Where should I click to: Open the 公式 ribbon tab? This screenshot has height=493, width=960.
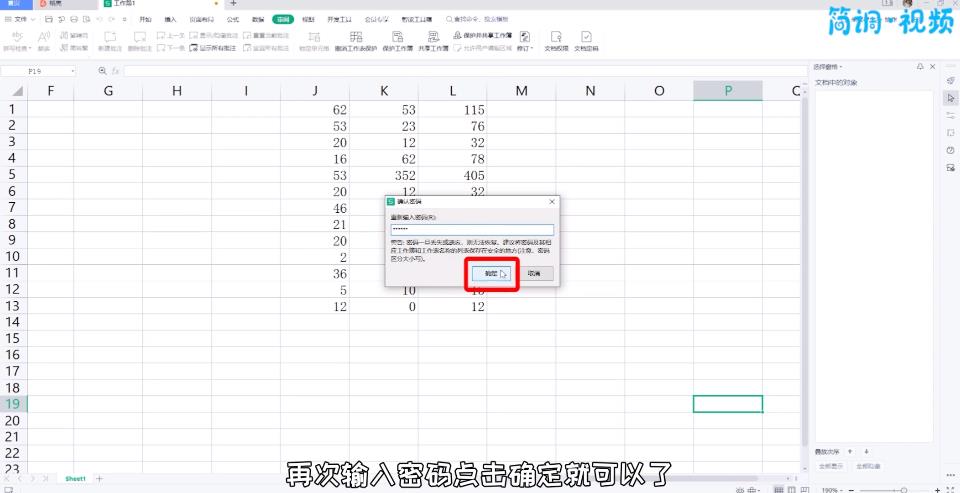click(x=232, y=19)
